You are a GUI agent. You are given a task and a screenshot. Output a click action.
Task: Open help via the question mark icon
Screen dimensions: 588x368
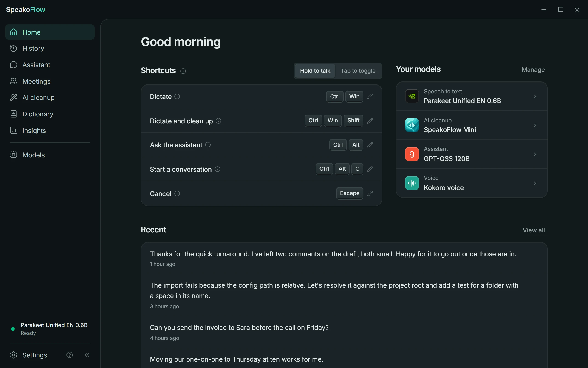70,355
